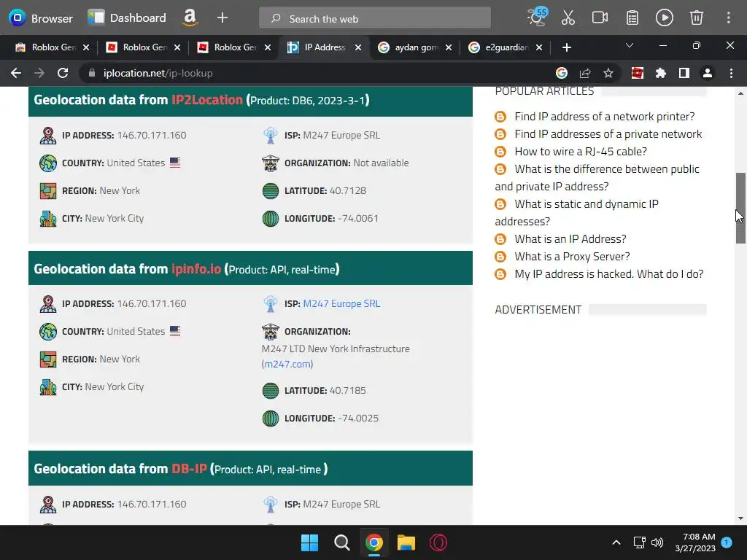
Task: Click the M247 Europe SRL ISP link
Action: (341, 304)
